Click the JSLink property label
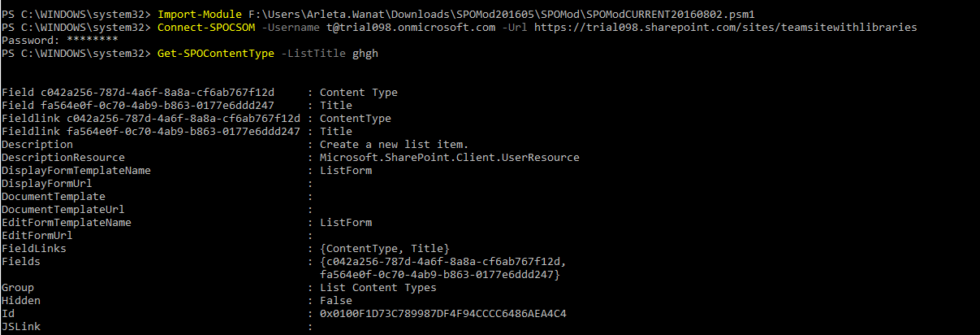This screenshot has width=980, height=335. pos(21,327)
